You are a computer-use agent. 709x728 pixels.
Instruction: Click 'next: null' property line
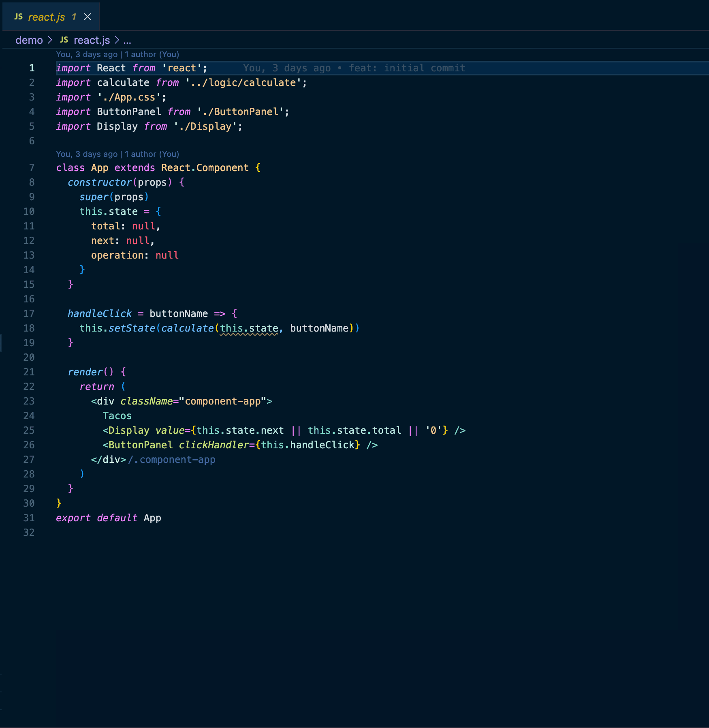(x=123, y=241)
